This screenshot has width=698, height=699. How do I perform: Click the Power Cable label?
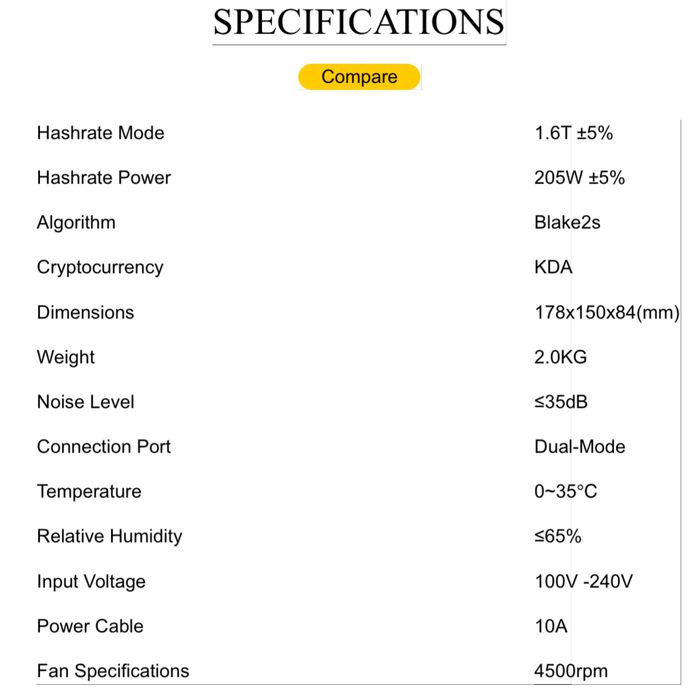point(90,626)
